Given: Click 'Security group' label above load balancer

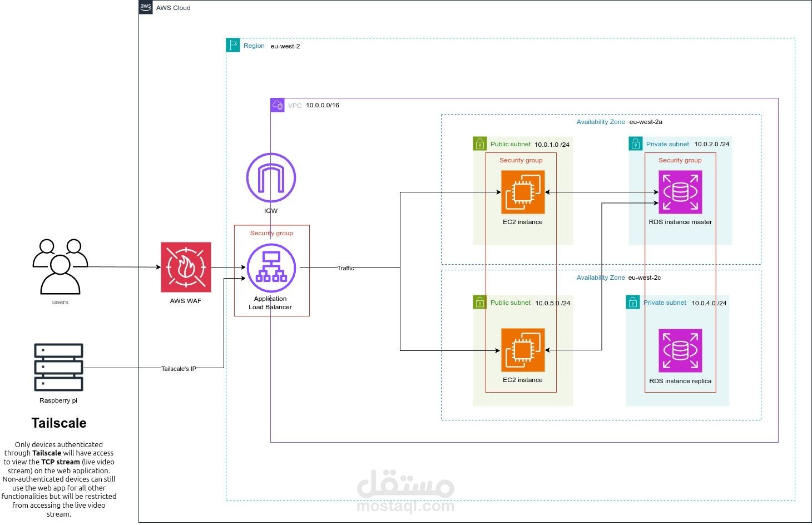Looking at the screenshot, I should pyautogui.click(x=271, y=233).
